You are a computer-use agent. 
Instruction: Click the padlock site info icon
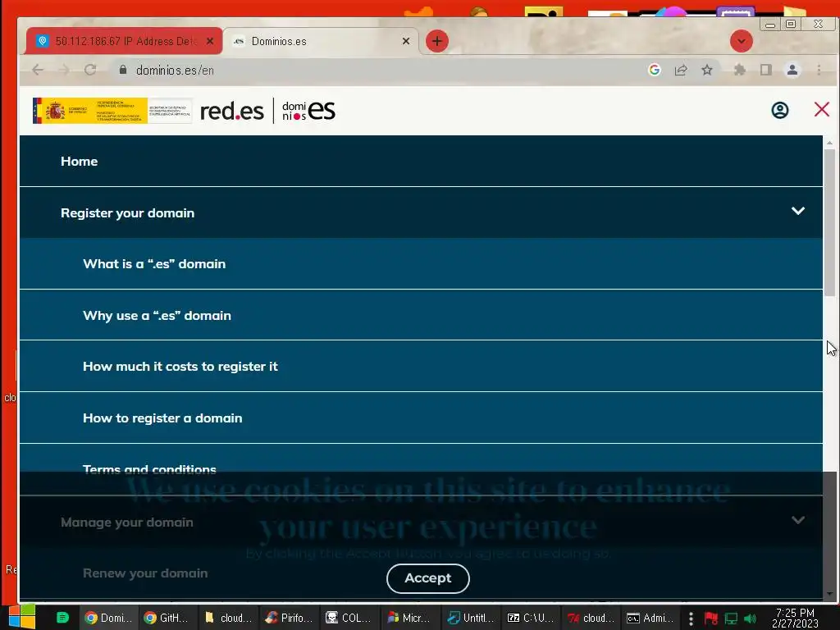123,70
